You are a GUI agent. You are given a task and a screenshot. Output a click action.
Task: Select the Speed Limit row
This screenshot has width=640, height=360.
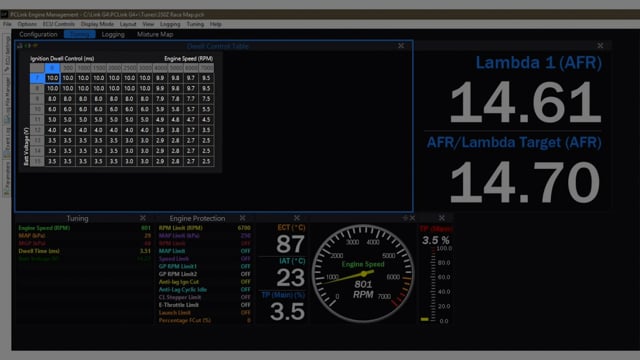204,259
